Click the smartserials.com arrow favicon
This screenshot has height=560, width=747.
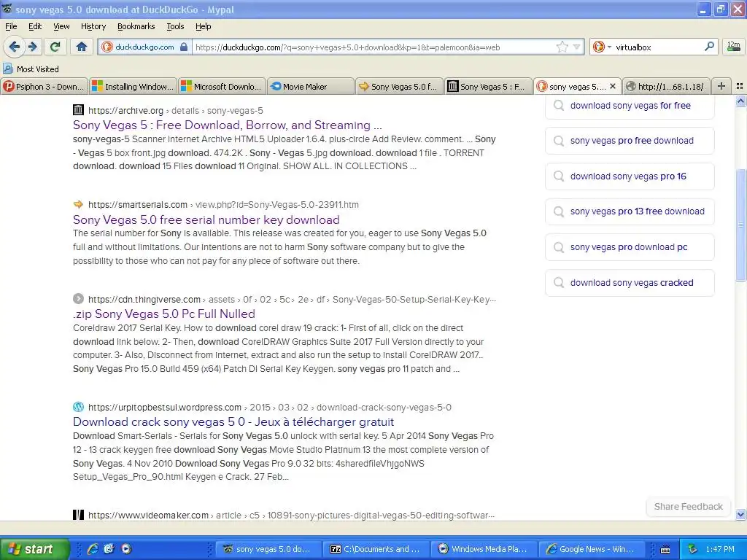[78, 204]
